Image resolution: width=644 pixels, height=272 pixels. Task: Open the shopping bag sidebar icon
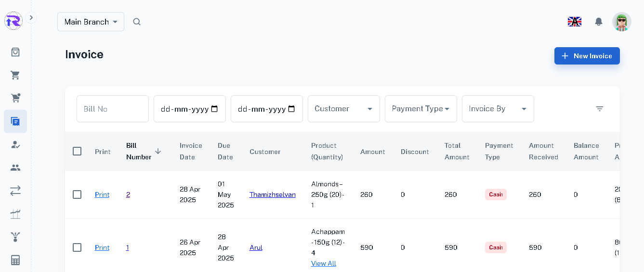click(15, 52)
